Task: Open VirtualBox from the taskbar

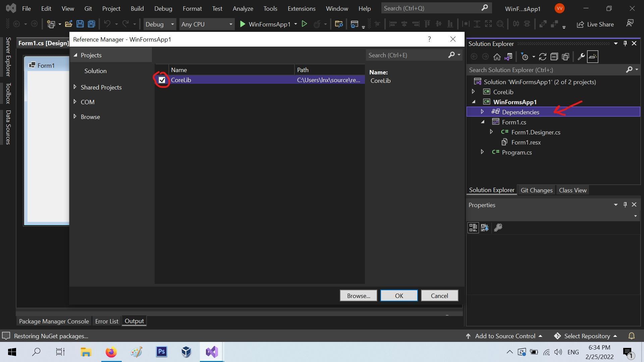Action: (x=186, y=352)
